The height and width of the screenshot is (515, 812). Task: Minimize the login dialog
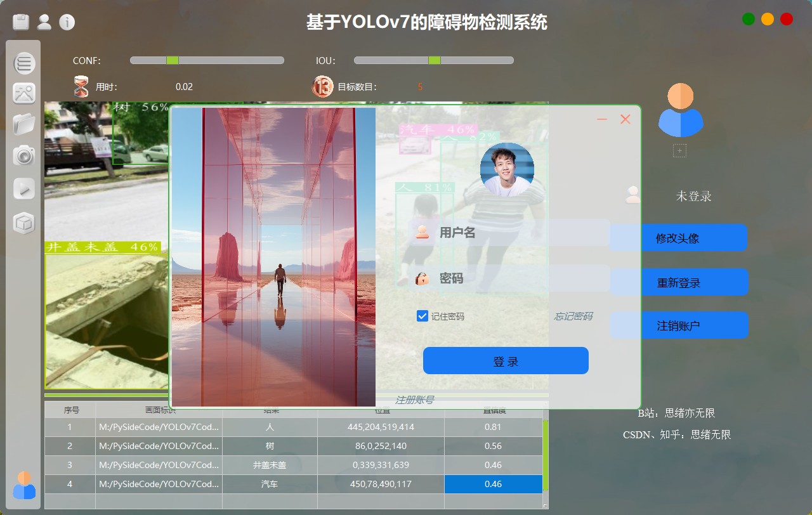tap(602, 119)
